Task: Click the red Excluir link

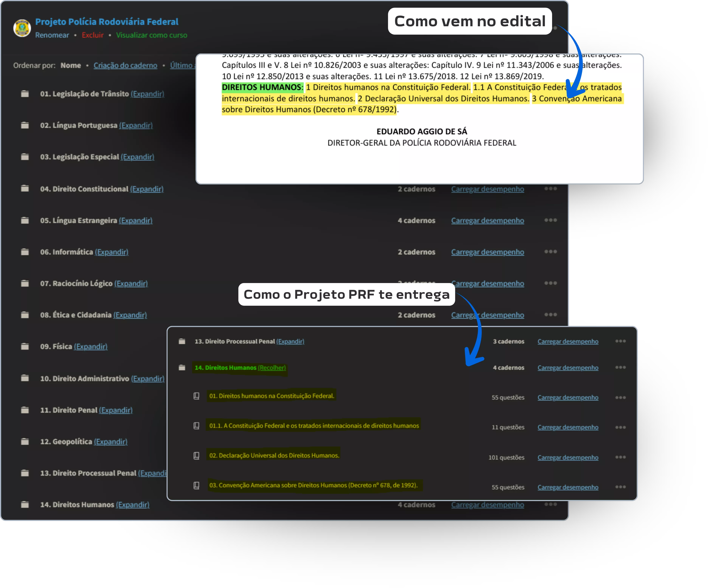Action: point(92,35)
